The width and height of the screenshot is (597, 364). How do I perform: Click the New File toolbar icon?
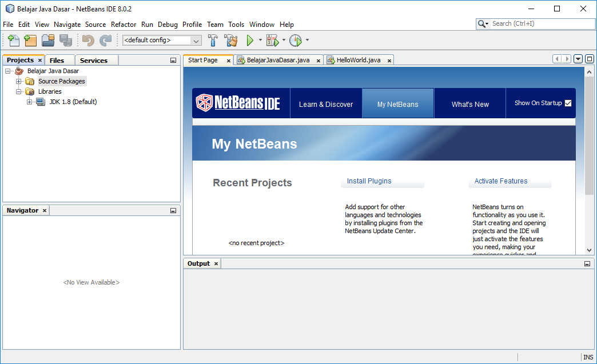click(x=13, y=40)
